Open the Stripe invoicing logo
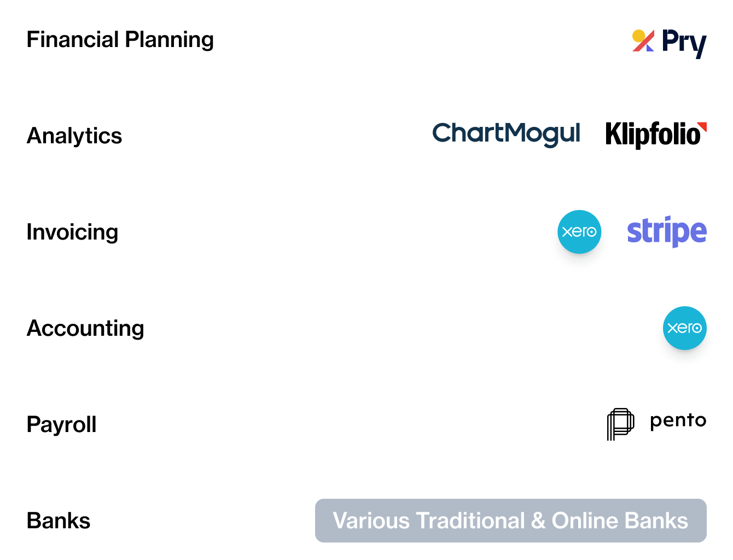 [x=667, y=232]
